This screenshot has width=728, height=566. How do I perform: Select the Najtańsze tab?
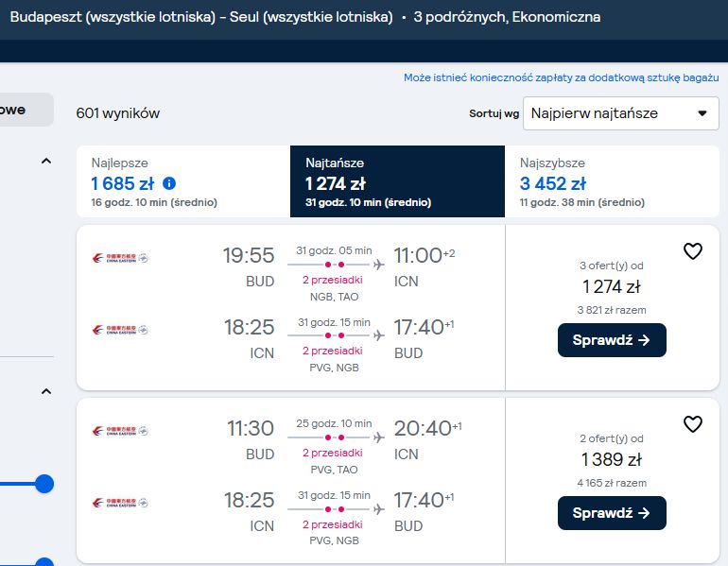pos(397,181)
